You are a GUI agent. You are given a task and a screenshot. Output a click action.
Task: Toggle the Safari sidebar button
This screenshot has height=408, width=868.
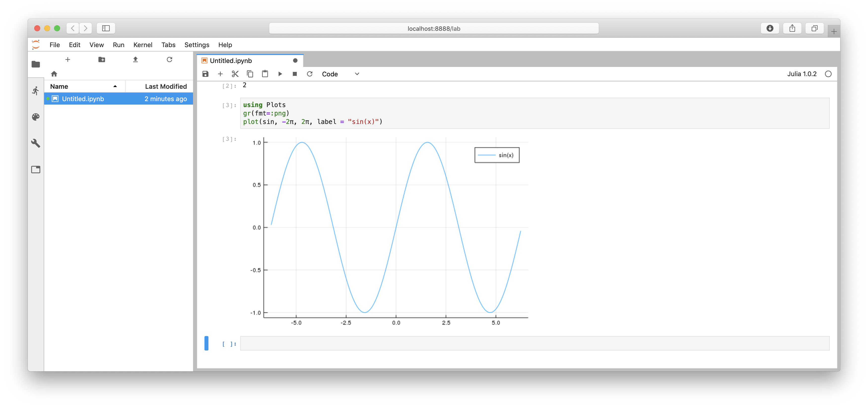click(106, 28)
